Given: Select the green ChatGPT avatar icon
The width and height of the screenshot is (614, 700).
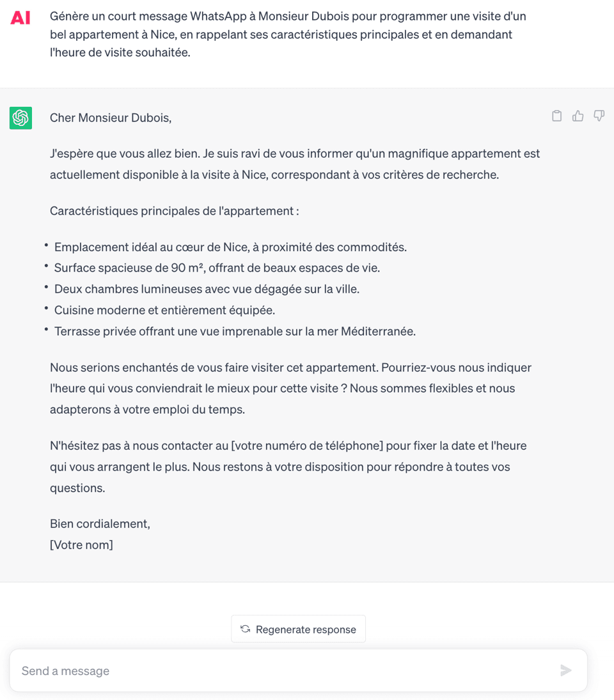Looking at the screenshot, I should pyautogui.click(x=20, y=118).
